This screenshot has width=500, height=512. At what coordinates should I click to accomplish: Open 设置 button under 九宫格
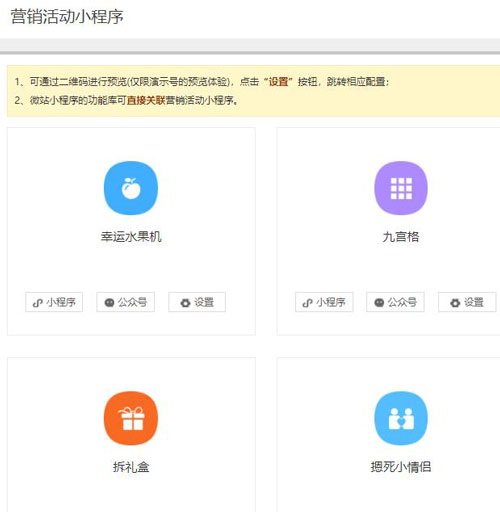click(467, 302)
